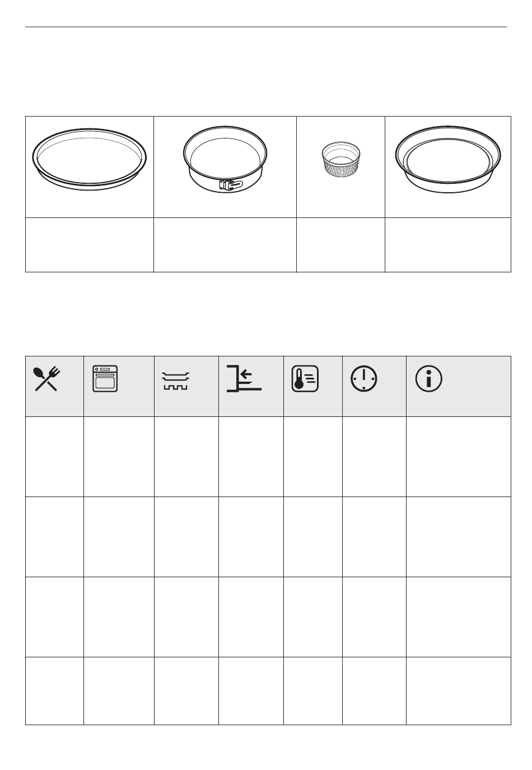Select the small ramekin illustration
This screenshot has width=532, height=770.
coord(340,160)
